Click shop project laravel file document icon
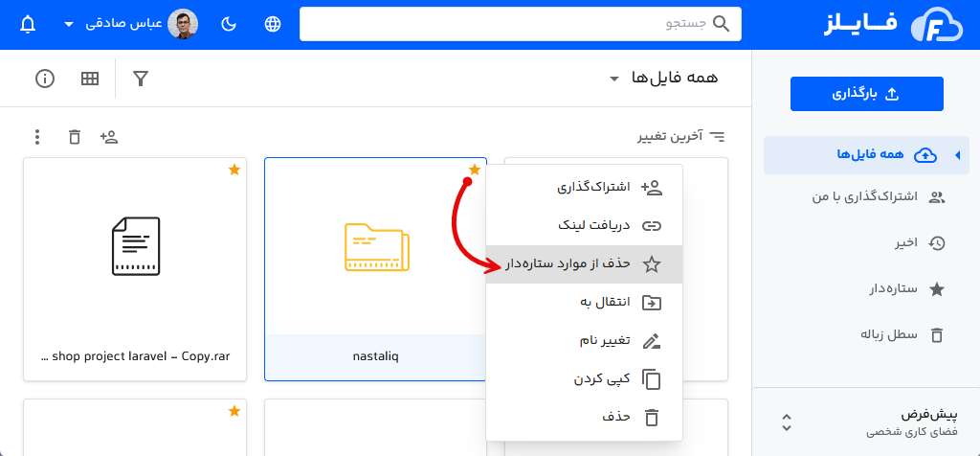The image size is (980, 456). click(x=136, y=246)
